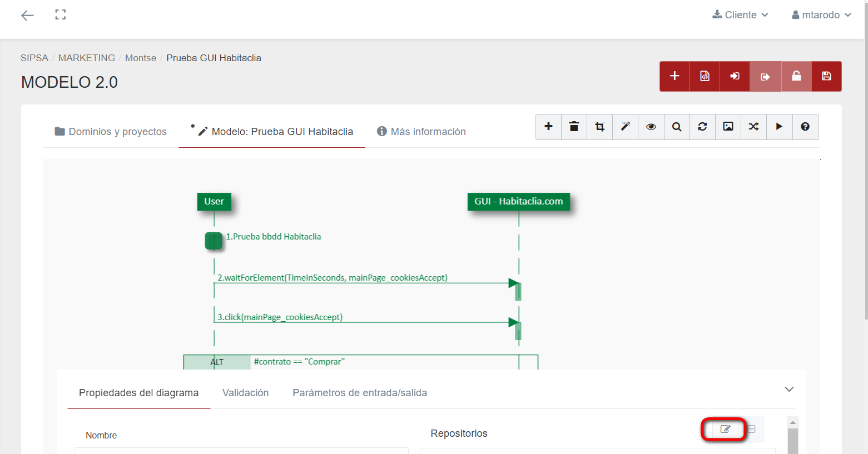This screenshot has width=868, height=454.
Task: Click the red save diskette icon
Action: 826,76
